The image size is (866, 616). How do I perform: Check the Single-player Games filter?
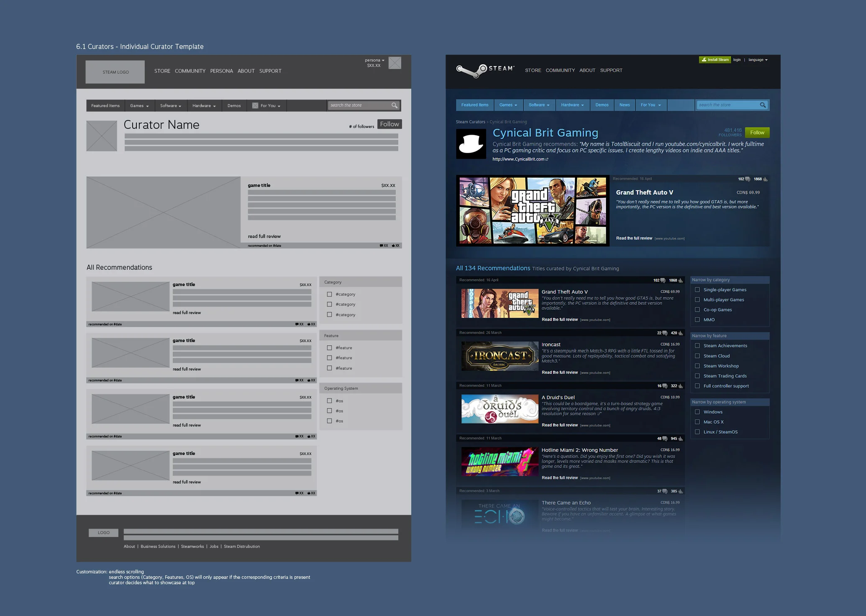(697, 290)
